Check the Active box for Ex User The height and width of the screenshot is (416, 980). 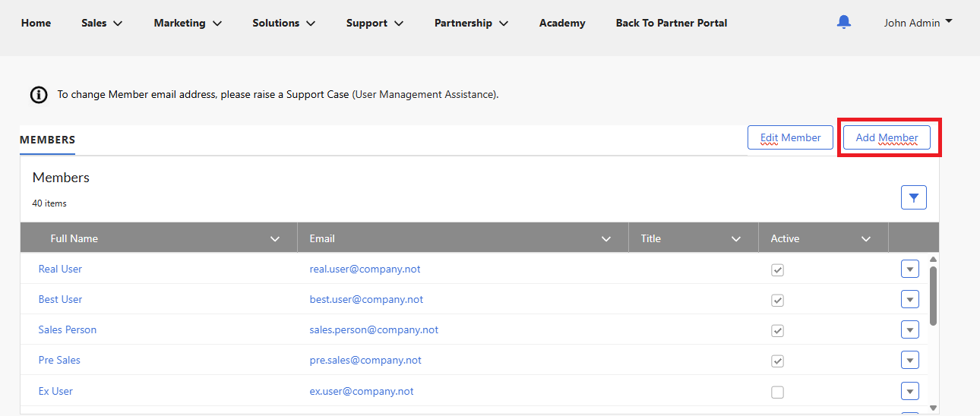(777, 392)
